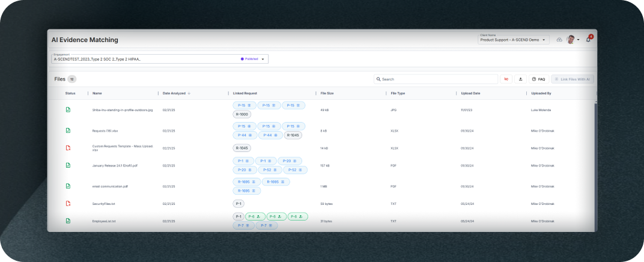Image resolution: width=644 pixels, height=262 pixels.
Task: Click file size 49 kB
Action: click(324, 110)
